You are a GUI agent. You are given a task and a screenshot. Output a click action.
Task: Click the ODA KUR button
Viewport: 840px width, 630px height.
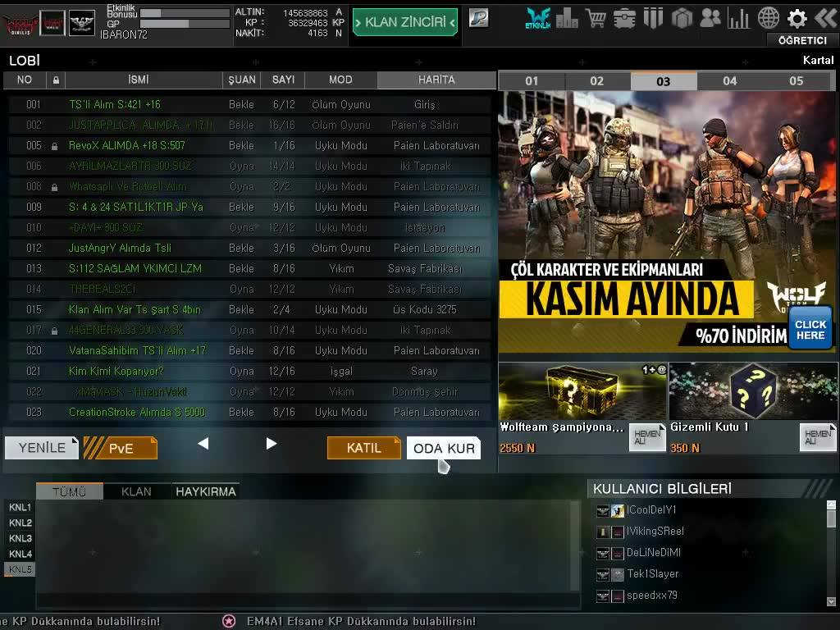pos(444,448)
